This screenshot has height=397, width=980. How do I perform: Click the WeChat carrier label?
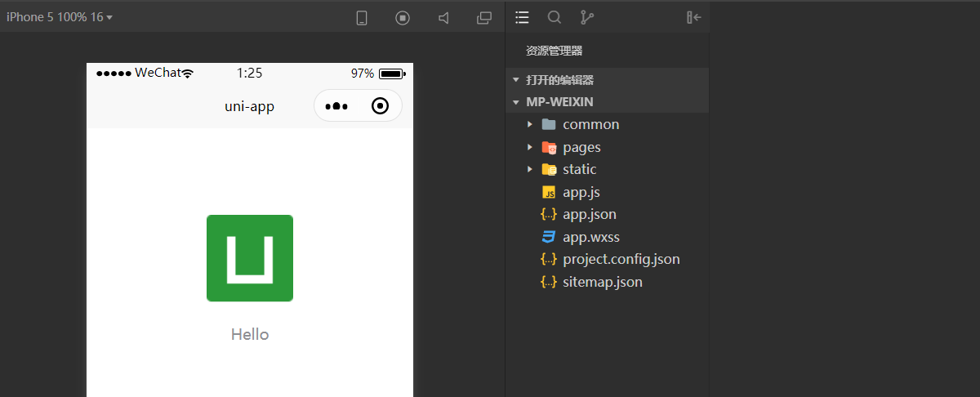[x=158, y=73]
